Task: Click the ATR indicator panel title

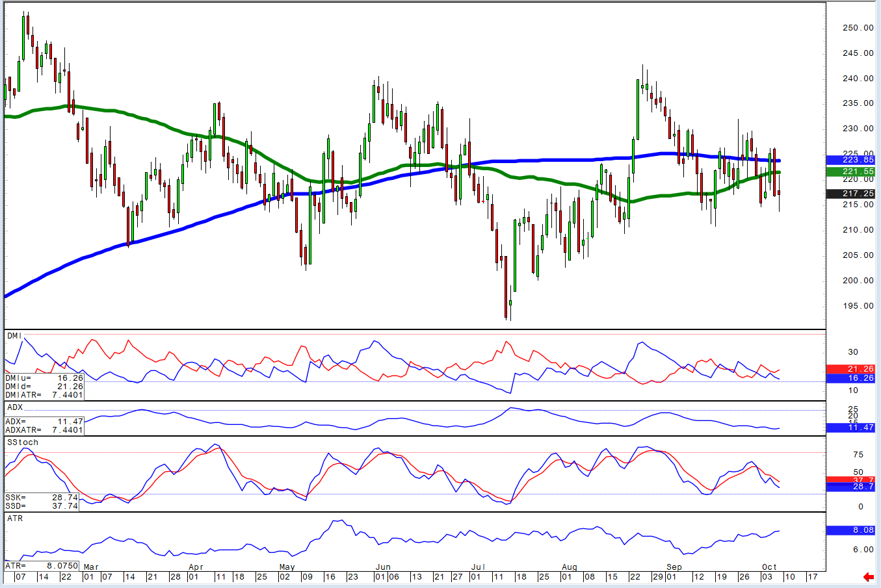Action: pos(14,518)
